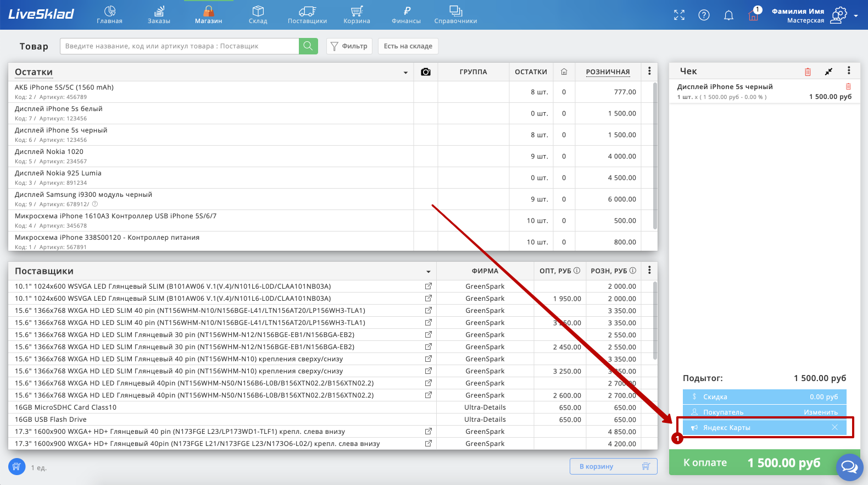Open the Склад warehouse tab
The height and width of the screenshot is (485, 868).
[x=258, y=15]
